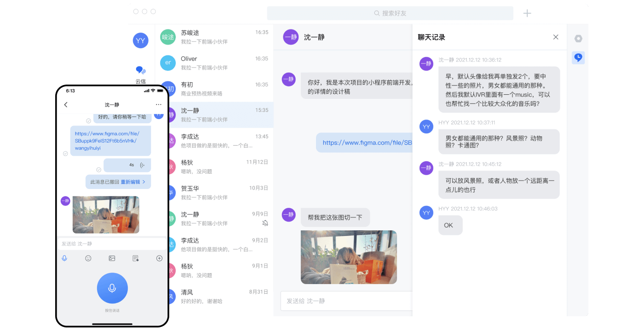
Task: Toggle mute notifications for 沈一静 conversation
Action: pos(265,223)
